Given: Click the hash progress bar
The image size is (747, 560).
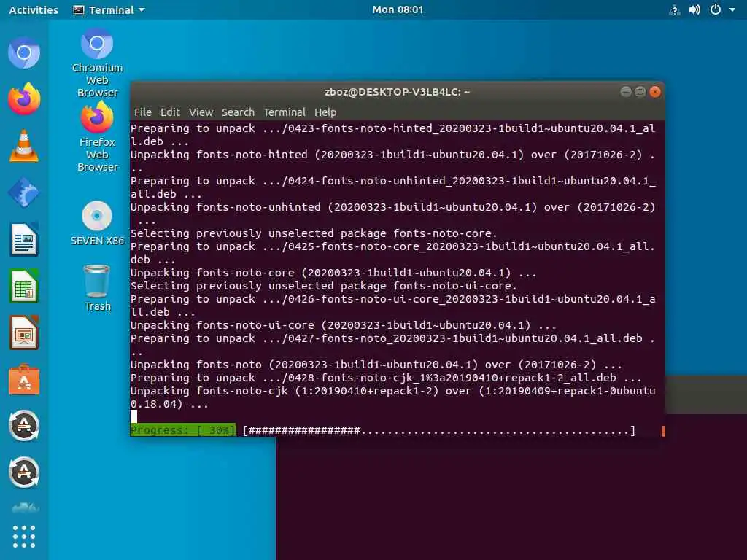Looking at the screenshot, I should [x=439, y=430].
